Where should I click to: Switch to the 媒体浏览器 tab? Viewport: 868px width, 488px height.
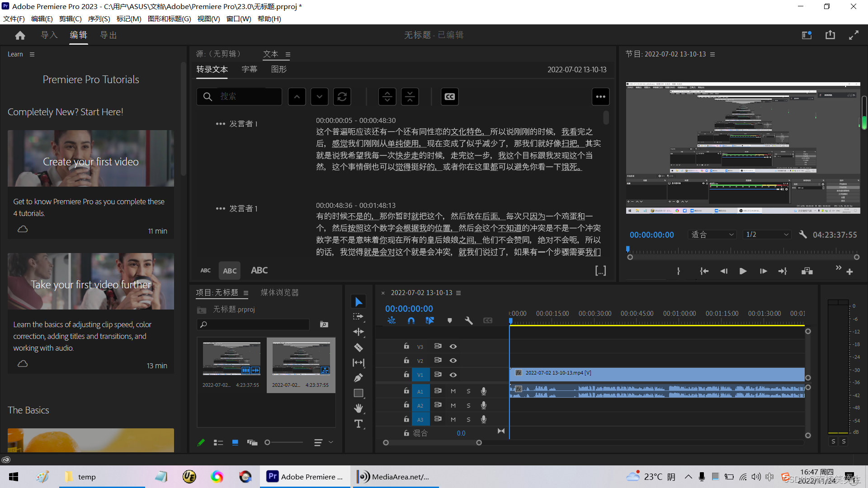[x=280, y=293]
